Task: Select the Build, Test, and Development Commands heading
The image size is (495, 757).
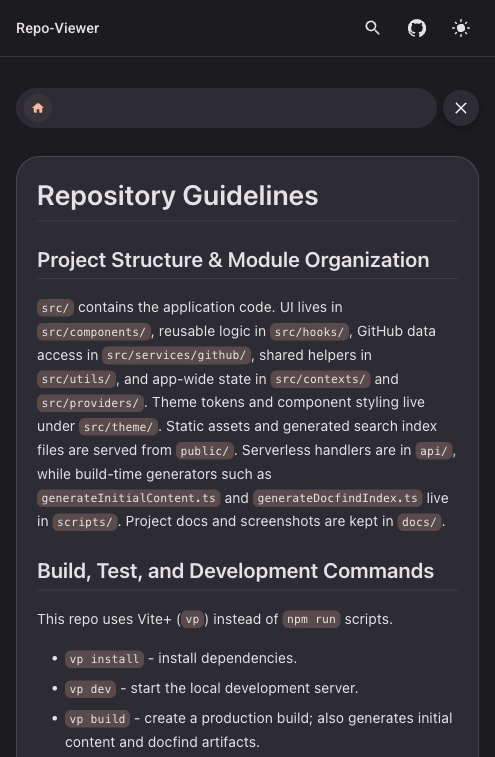Action: coord(235,571)
